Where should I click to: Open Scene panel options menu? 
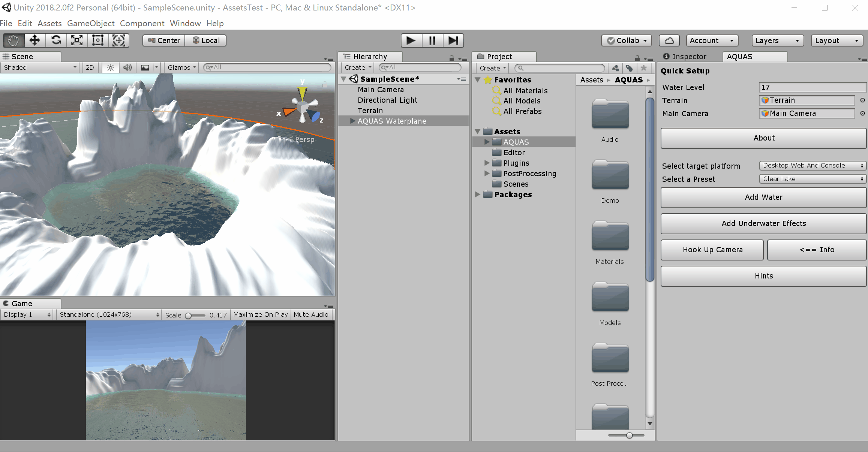328,59
